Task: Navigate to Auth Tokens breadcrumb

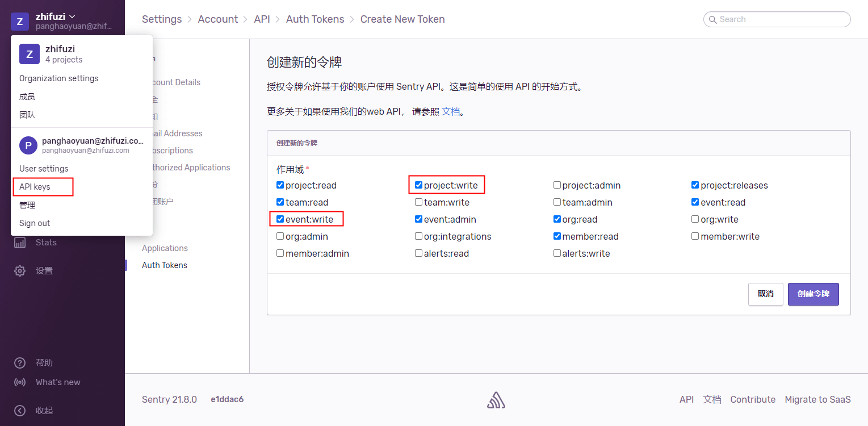Action: pos(315,19)
